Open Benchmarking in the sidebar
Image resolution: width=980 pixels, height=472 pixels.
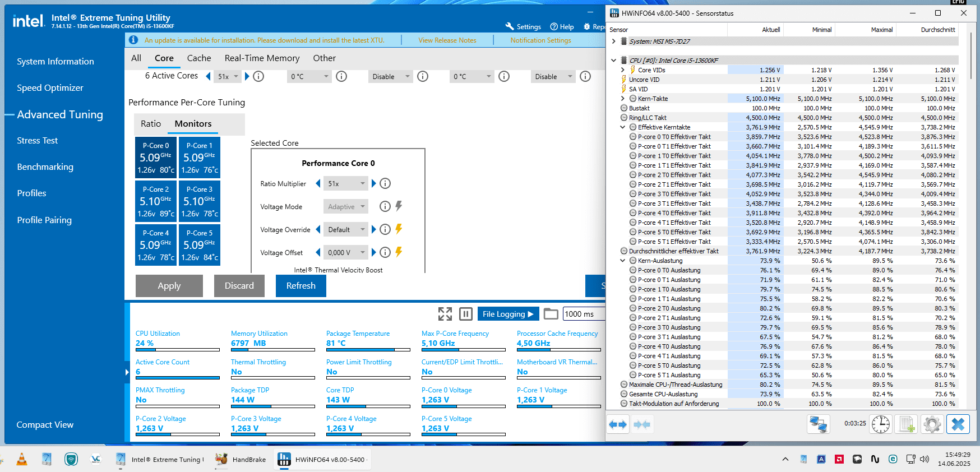(x=45, y=166)
